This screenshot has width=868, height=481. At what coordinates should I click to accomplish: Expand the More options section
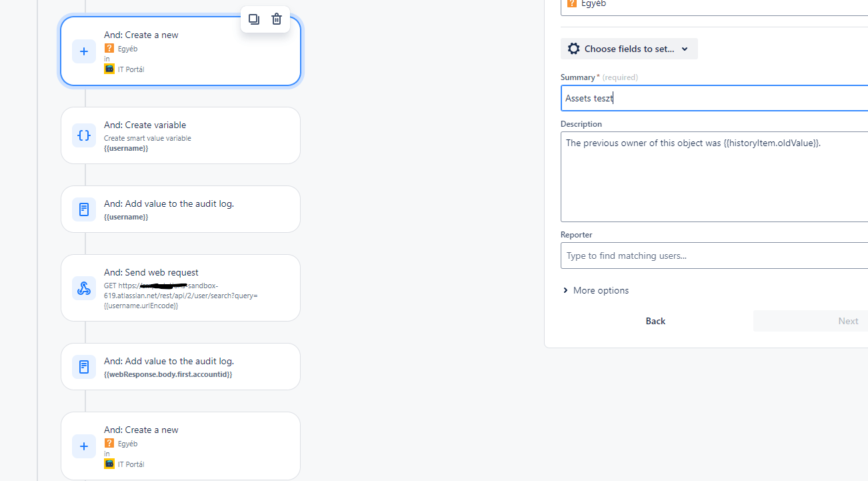click(596, 290)
